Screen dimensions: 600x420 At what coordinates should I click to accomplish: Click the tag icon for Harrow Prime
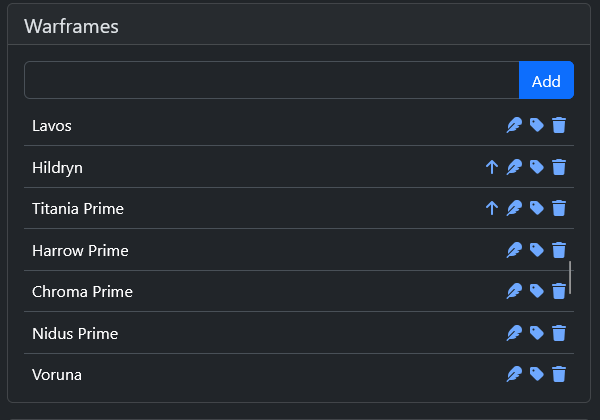click(537, 250)
